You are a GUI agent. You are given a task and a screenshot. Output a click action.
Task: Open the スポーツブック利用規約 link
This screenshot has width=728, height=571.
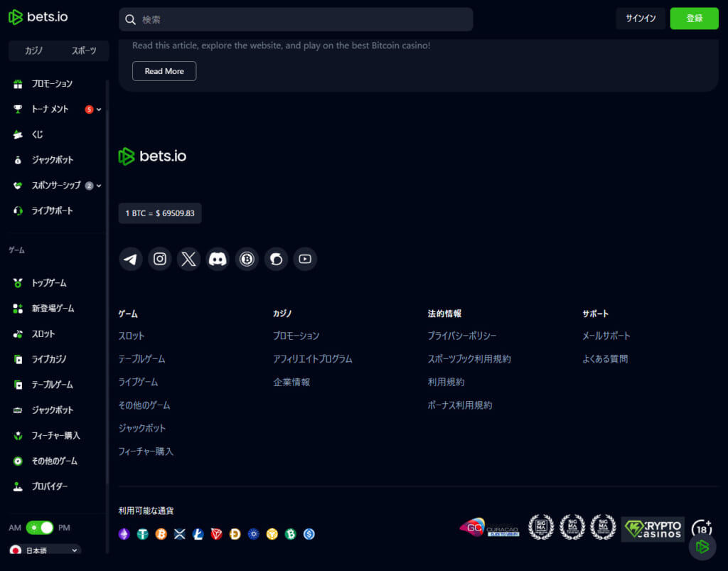pos(469,359)
